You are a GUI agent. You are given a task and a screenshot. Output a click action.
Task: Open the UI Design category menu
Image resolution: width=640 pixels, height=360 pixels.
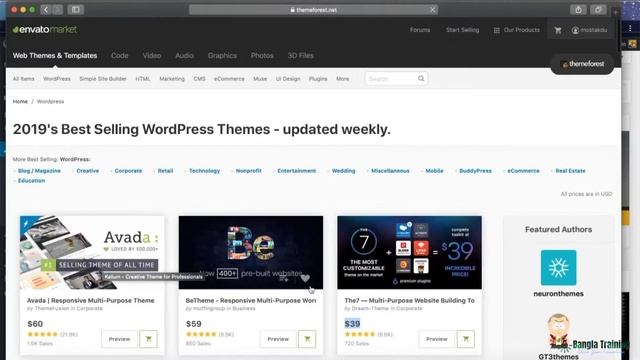pyautogui.click(x=288, y=79)
